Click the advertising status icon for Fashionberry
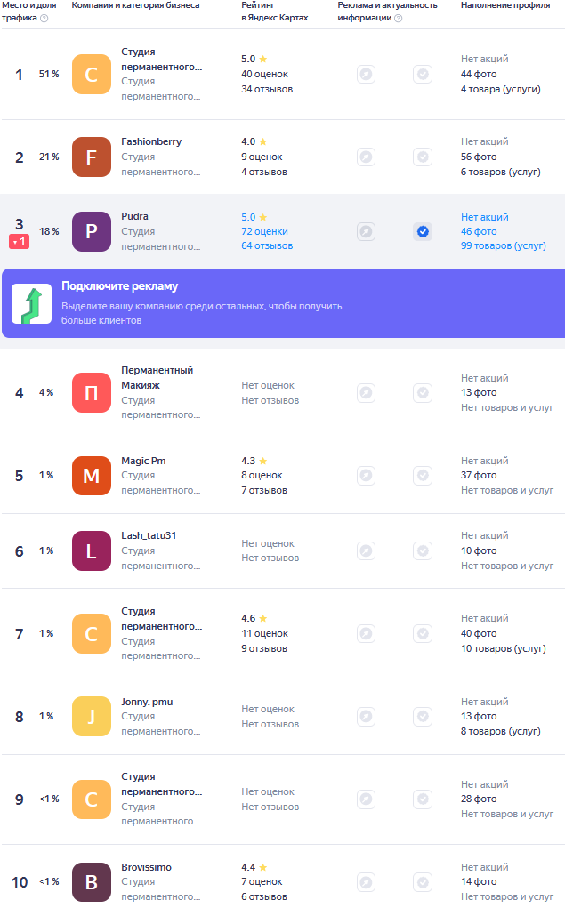The image size is (565, 924). pos(367,157)
